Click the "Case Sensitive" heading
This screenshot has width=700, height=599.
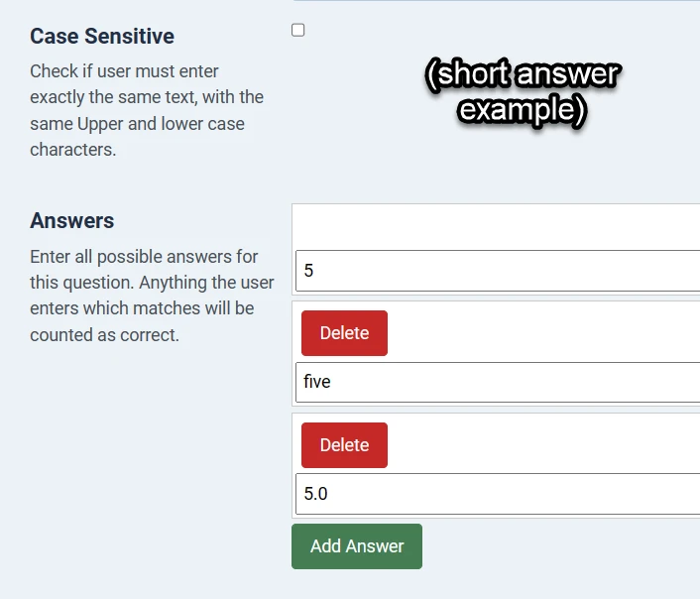(x=102, y=37)
